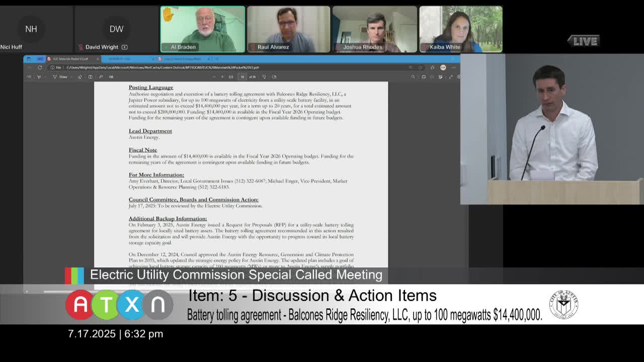644x362 pixels.
Task: Refresh the page with reload icon
Action: tap(40, 67)
